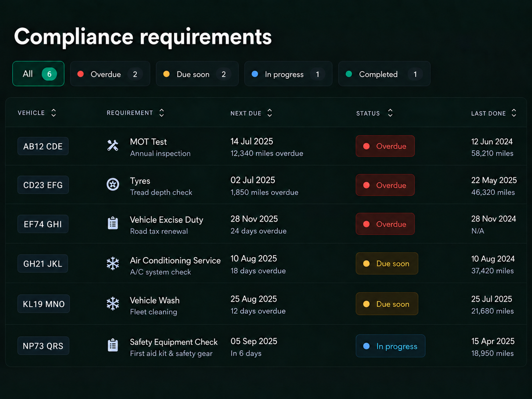Screen dimensions: 532x399
Task: Click Overdue status badge for Tyres
Action: (x=385, y=185)
